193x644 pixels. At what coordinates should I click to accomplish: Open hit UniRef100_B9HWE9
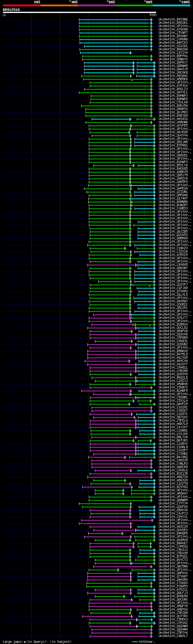(173, 99)
